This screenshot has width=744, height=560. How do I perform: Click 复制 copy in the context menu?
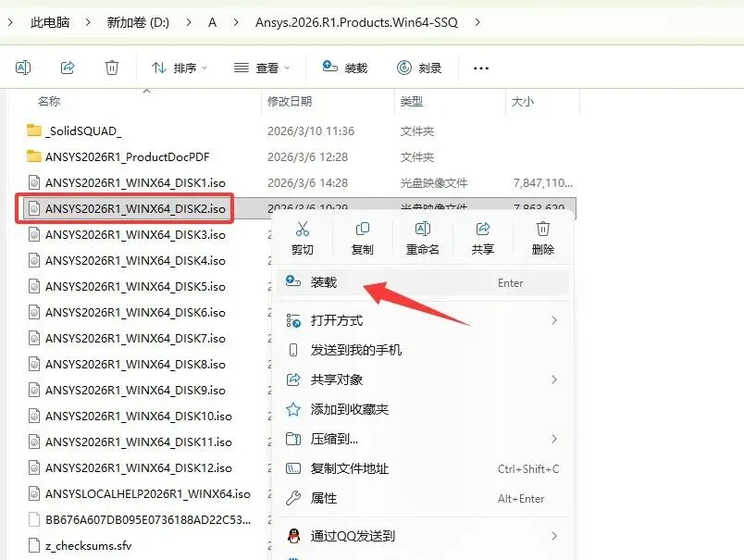point(363,238)
